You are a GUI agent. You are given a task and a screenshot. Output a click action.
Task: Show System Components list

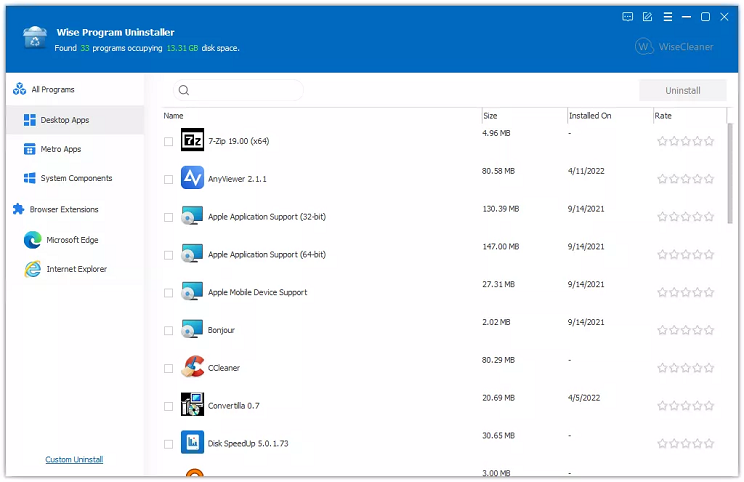pos(75,178)
